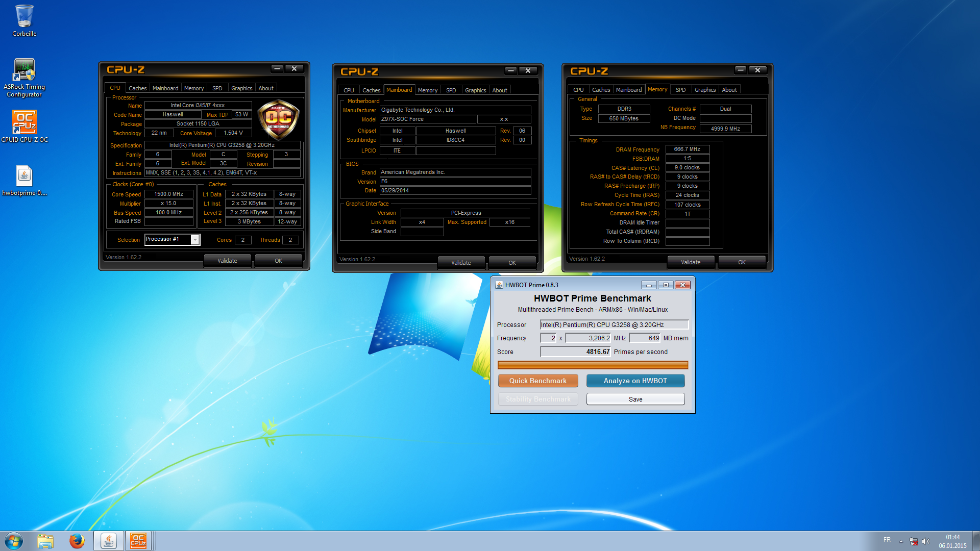Click the DRAM Frequency 666.7 MHz value
Viewport: 980px width, 551px height.
coord(688,149)
